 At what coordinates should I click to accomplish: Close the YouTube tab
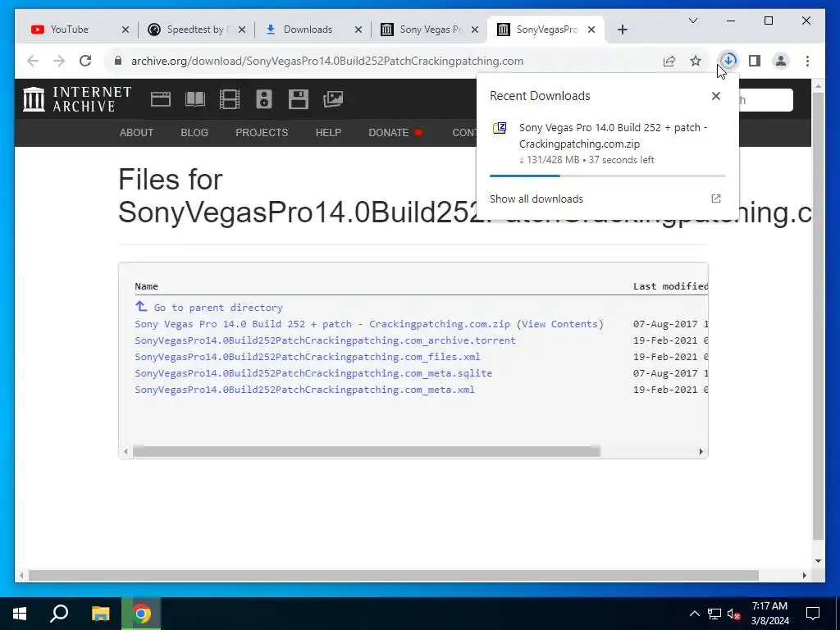(126, 30)
